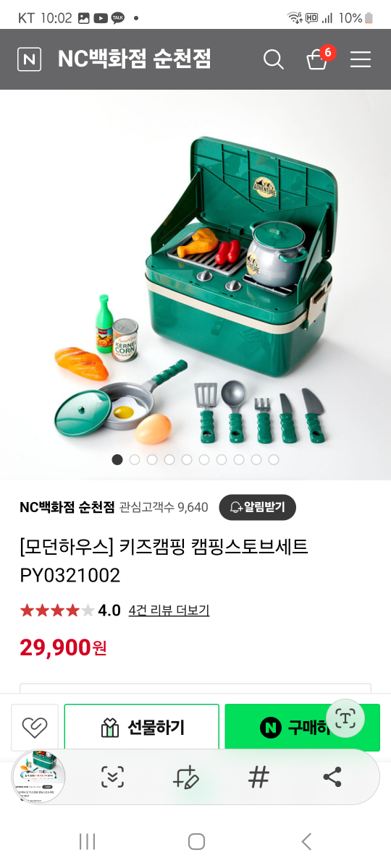Tap the text extraction floating icon
Viewport: 391px width, 868px height.
(x=346, y=718)
